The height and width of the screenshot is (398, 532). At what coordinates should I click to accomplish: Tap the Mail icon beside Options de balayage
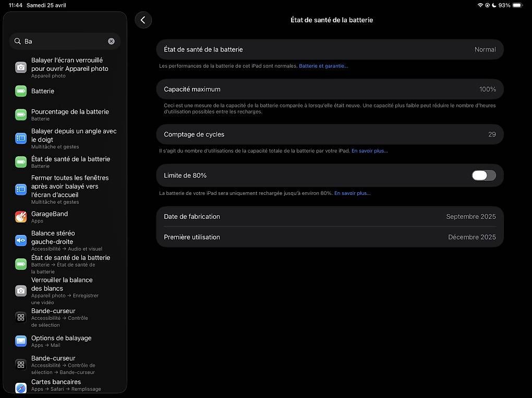[21, 341]
